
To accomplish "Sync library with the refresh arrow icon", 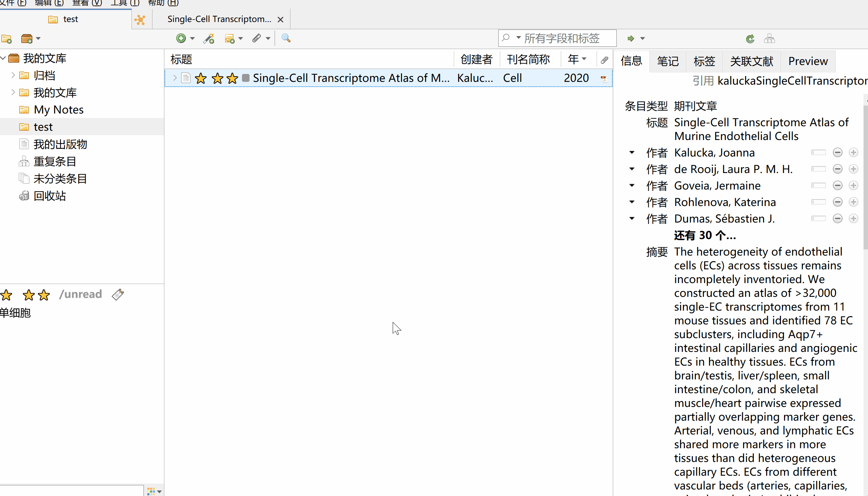I will pos(750,39).
